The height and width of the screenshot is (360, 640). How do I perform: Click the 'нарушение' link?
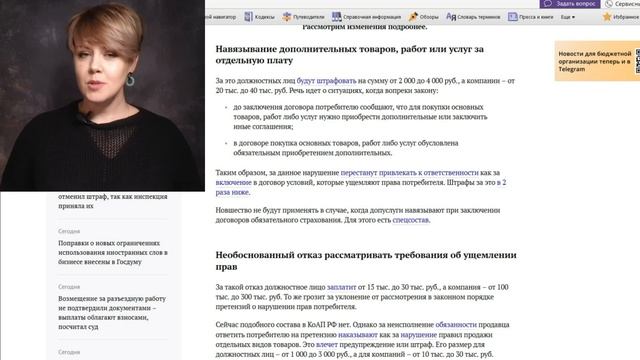[418, 335]
